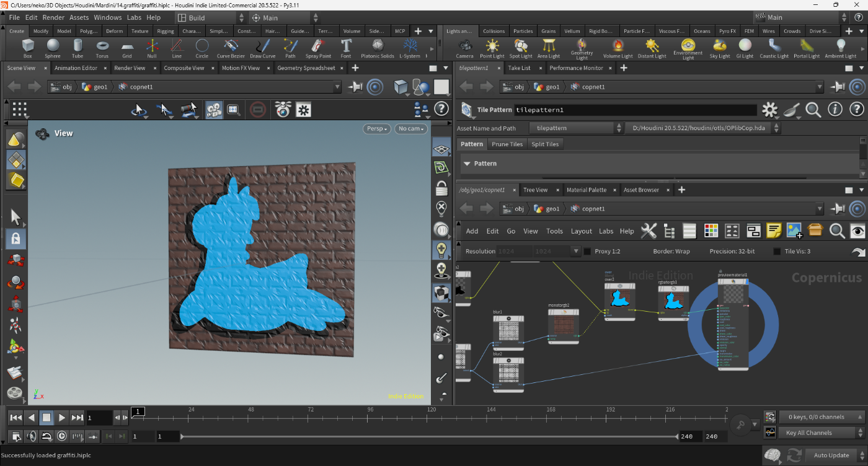
Task: Jump to the first frame
Action: coord(16,418)
